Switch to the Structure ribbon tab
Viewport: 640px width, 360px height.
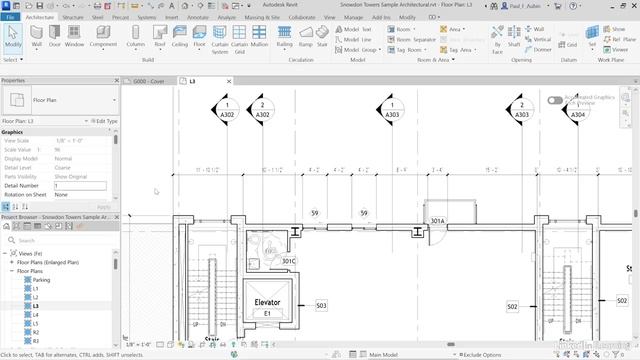tap(73, 17)
